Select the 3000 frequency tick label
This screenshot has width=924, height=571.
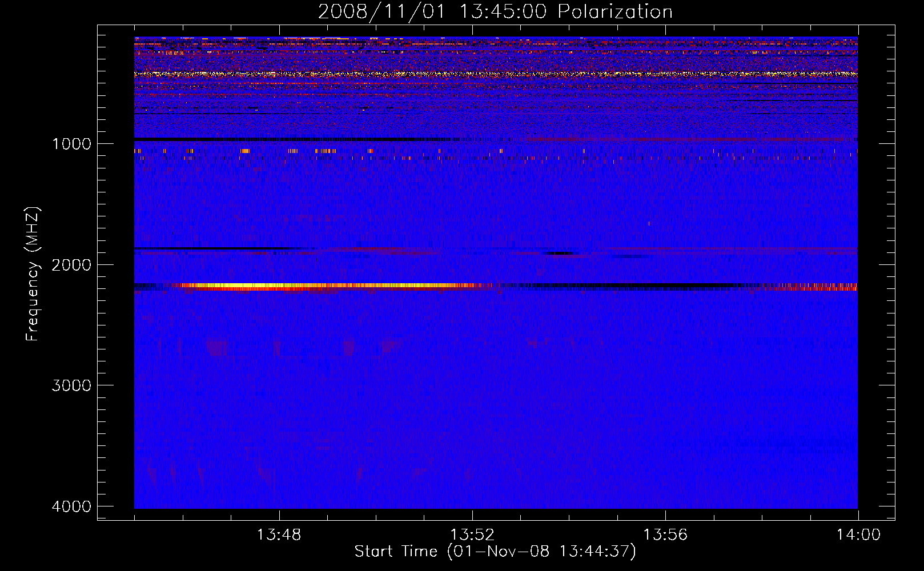(x=71, y=385)
